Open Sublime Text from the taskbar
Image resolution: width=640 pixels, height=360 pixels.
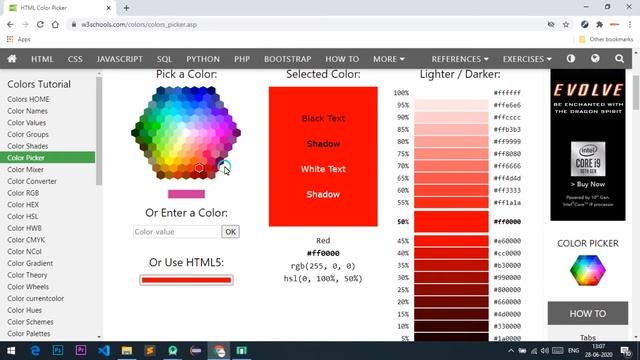pos(150,351)
